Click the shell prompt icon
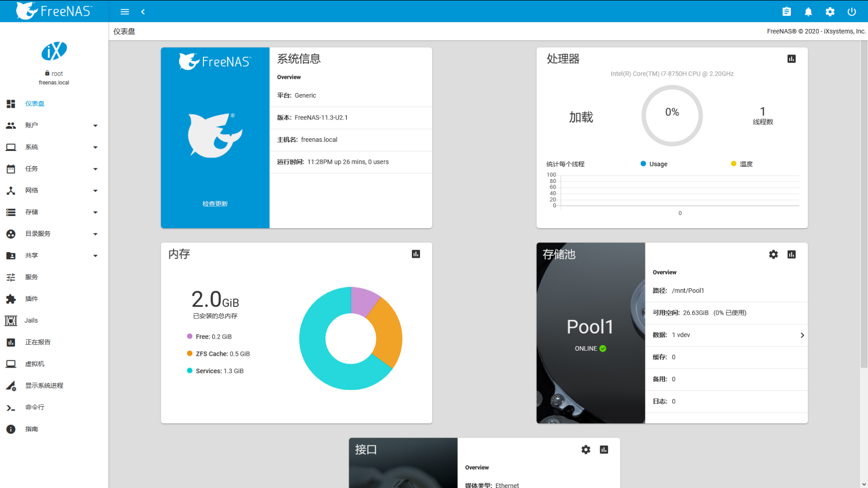 pyautogui.click(x=11, y=408)
